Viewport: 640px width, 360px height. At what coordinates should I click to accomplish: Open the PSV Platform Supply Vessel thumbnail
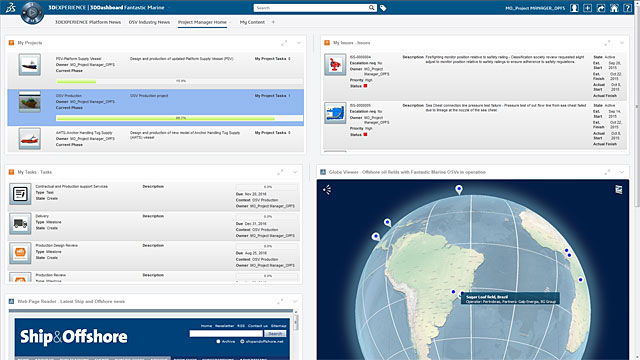pos(29,64)
